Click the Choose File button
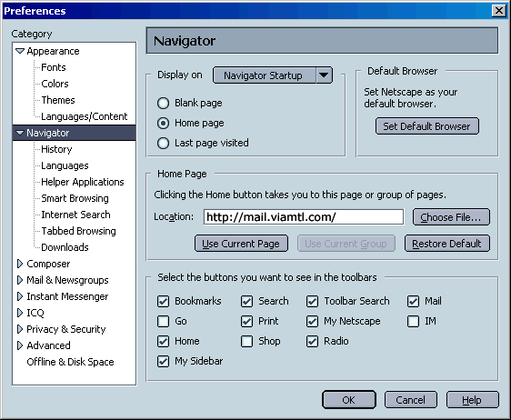The height and width of the screenshot is (420, 511). click(451, 217)
